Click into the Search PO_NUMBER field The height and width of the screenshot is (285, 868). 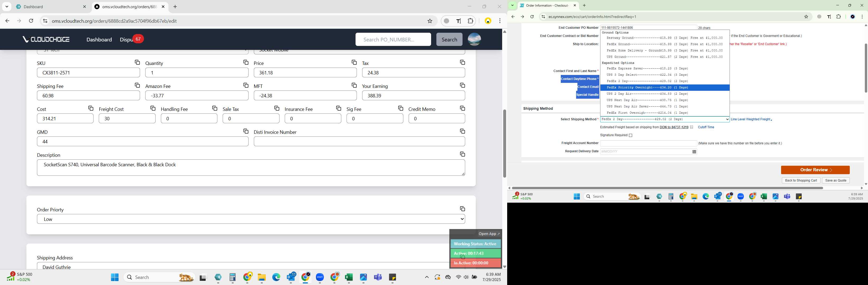[393, 39]
